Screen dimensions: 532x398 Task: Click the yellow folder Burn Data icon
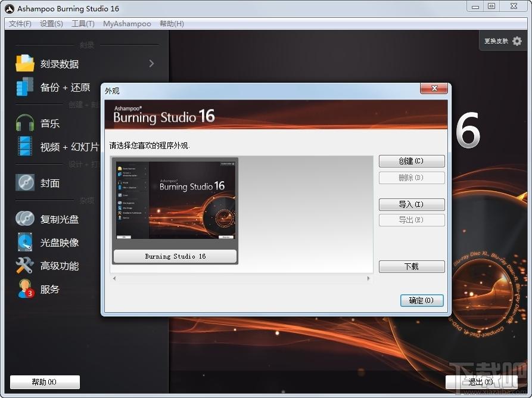25,63
